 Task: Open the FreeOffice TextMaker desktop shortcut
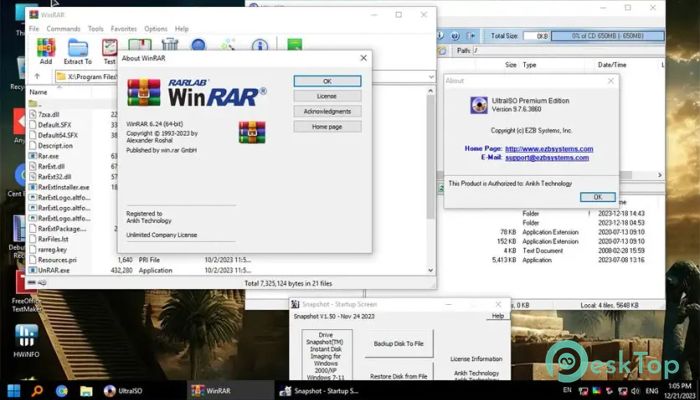click(x=26, y=290)
